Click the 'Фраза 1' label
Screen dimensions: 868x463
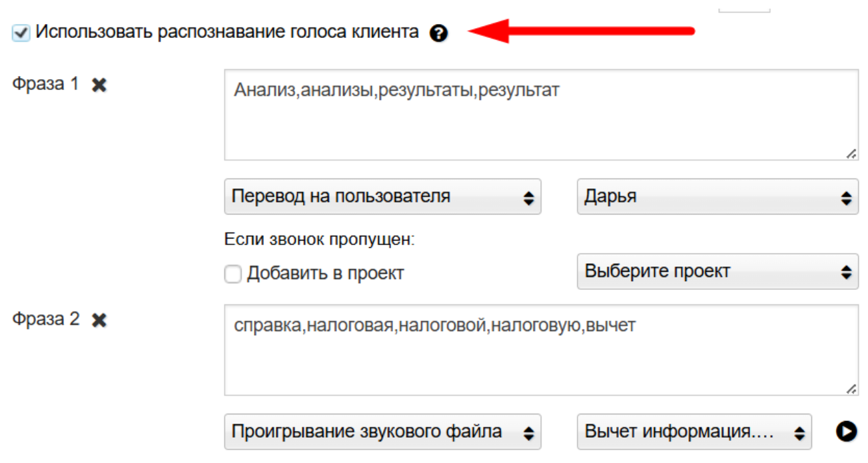click(x=45, y=84)
